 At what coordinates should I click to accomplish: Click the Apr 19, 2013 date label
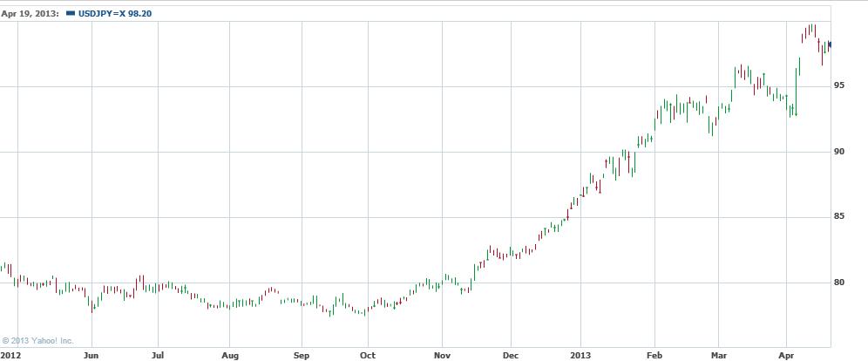click(30, 14)
